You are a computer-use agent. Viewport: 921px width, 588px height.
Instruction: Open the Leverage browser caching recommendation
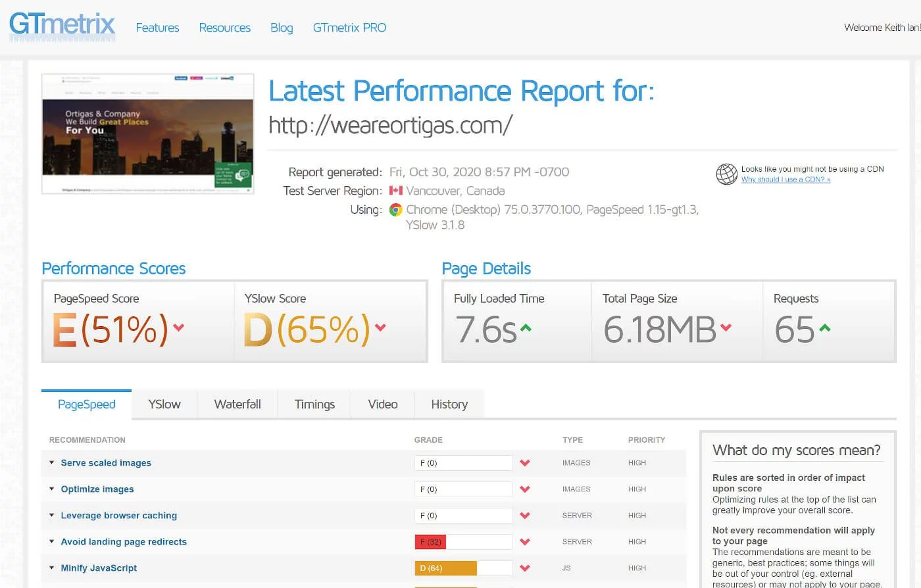point(119,516)
